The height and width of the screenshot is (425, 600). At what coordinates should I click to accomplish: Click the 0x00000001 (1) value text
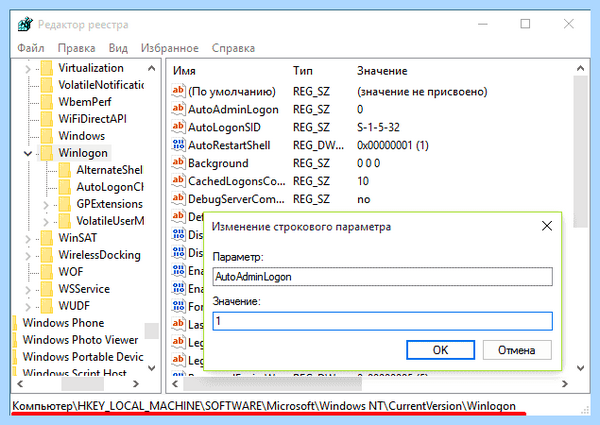click(393, 145)
